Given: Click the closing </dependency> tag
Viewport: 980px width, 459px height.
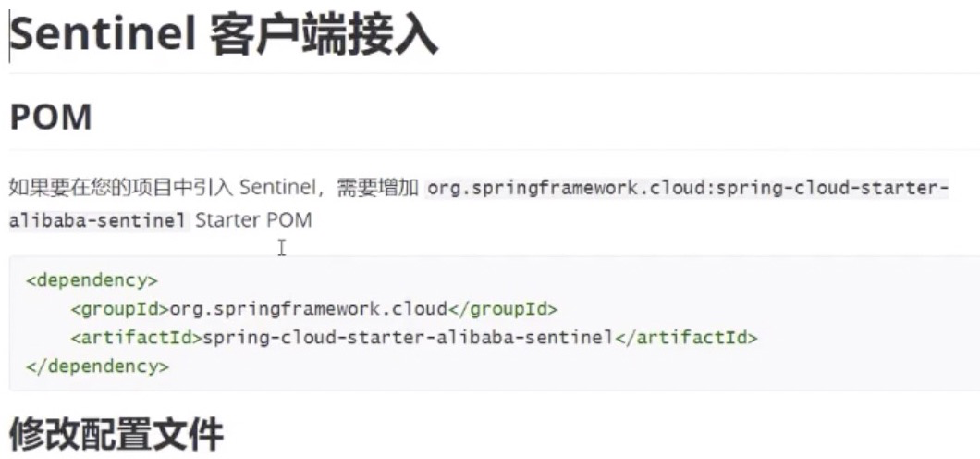Looking at the screenshot, I should 97,366.
